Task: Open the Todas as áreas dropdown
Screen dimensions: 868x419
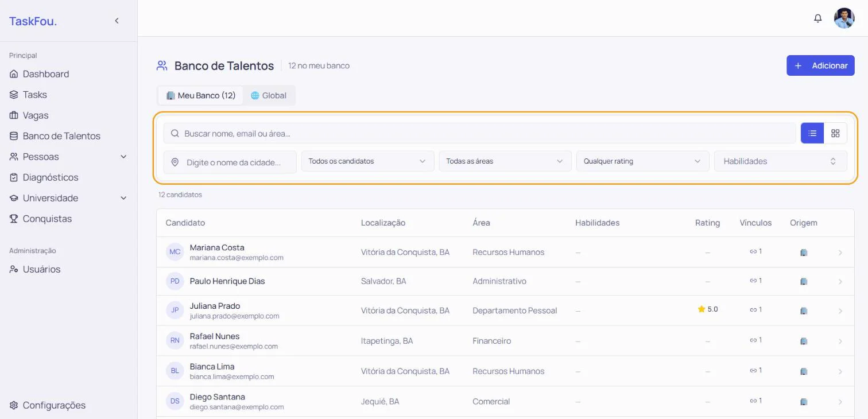Action: 505,161
